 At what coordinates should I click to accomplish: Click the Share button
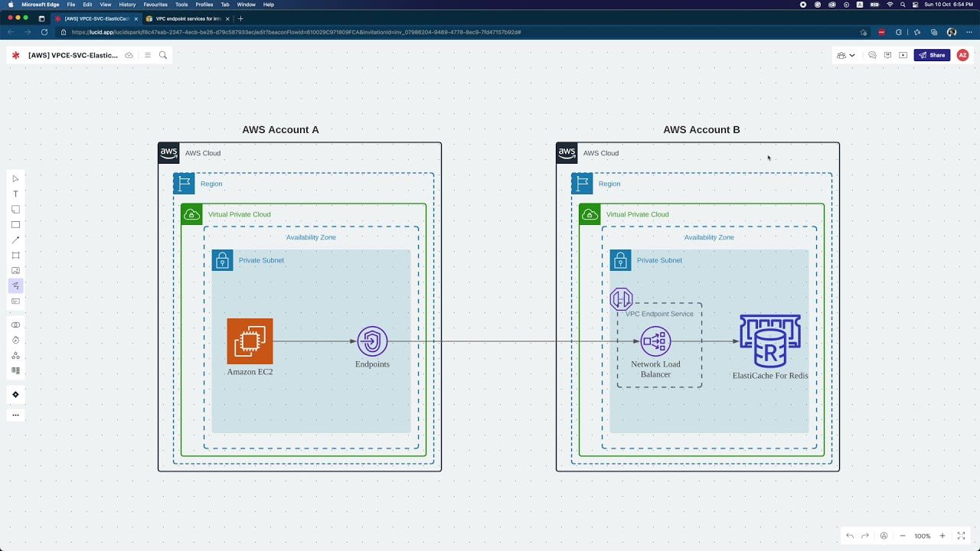pos(932,55)
